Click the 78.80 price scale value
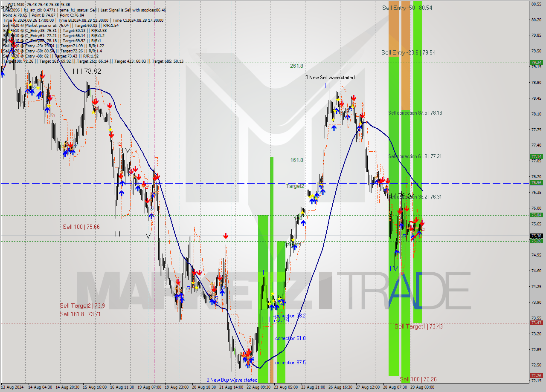 coord(536,82)
